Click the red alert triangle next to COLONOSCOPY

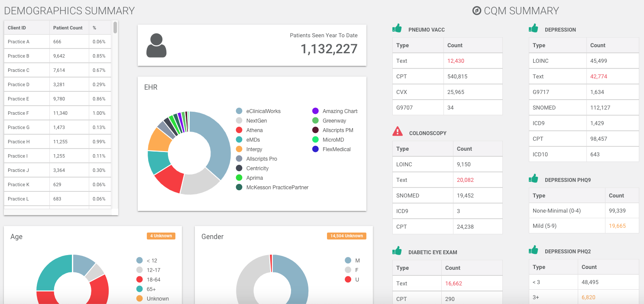coord(397,131)
